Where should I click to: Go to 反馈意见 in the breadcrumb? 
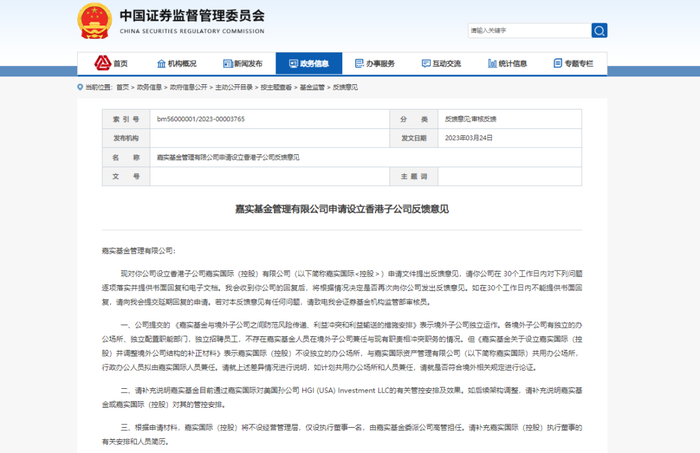(x=345, y=87)
